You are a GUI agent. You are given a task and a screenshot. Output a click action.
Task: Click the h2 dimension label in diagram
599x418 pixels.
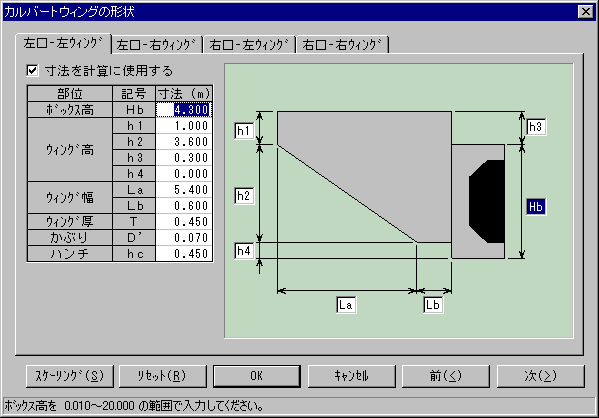click(x=244, y=196)
